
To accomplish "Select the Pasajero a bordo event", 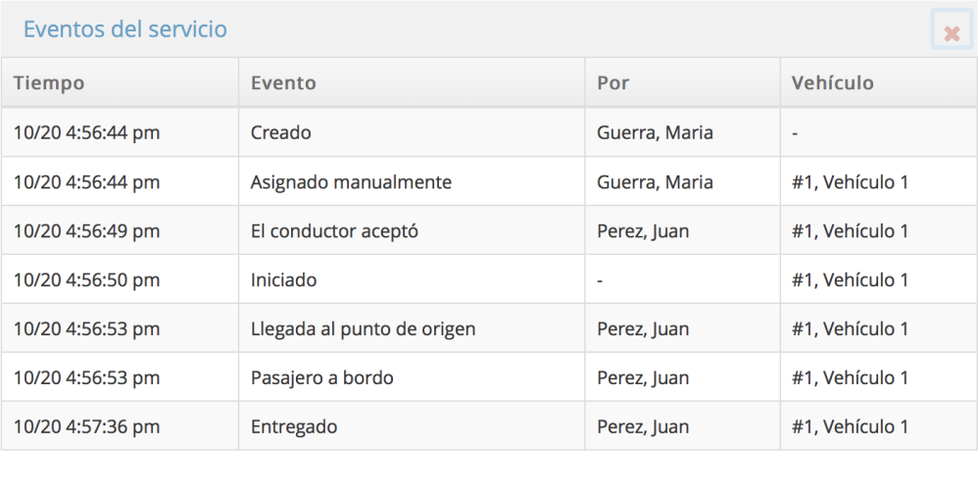I will (x=321, y=378).
